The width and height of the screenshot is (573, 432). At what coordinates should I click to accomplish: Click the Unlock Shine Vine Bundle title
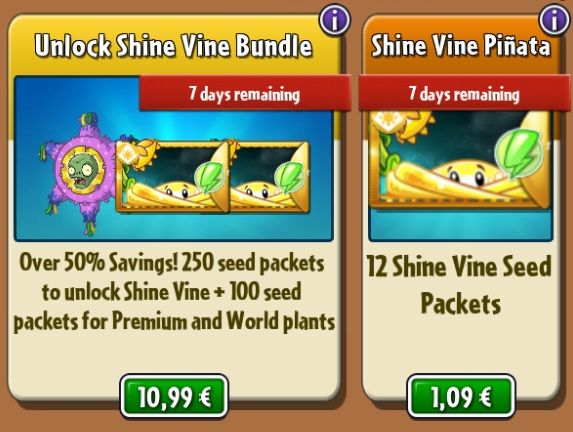pyautogui.click(x=173, y=46)
